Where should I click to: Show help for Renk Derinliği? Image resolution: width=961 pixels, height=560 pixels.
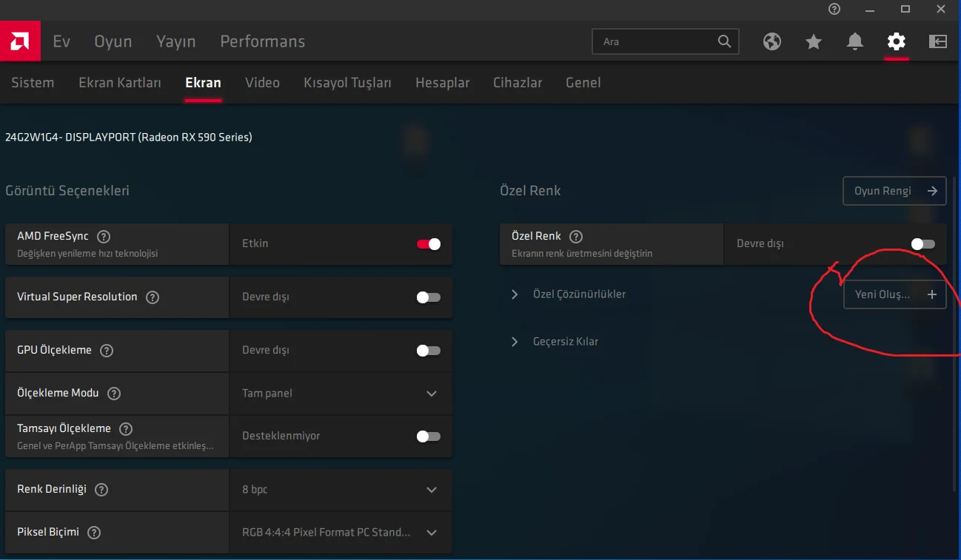(x=101, y=490)
